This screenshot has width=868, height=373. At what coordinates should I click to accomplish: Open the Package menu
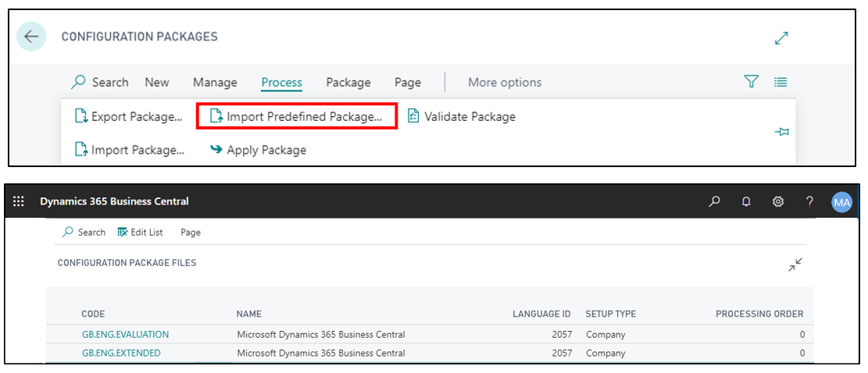[x=348, y=83]
